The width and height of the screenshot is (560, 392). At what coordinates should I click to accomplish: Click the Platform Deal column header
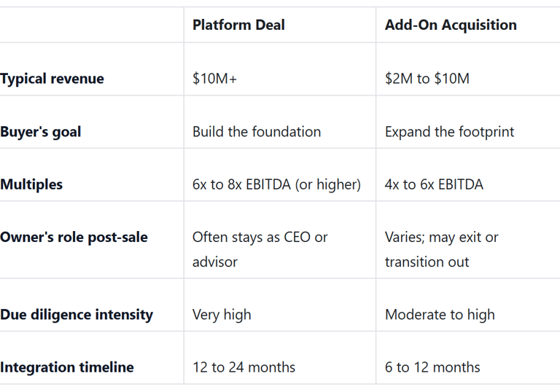[x=238, y=25]
